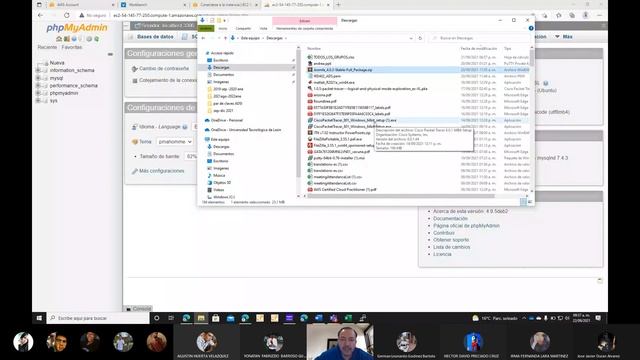The width and height of the screenshot is (640, 360).
Task: Click the Buscar en Descargas search field
Action: pos(480,38)
